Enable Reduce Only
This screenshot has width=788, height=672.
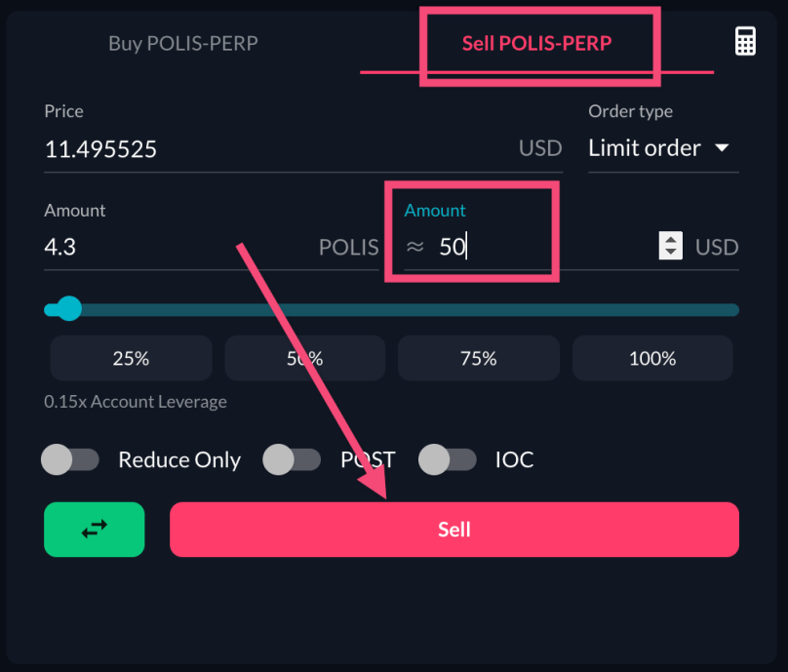pyautogui.click(x=70, y=459)
